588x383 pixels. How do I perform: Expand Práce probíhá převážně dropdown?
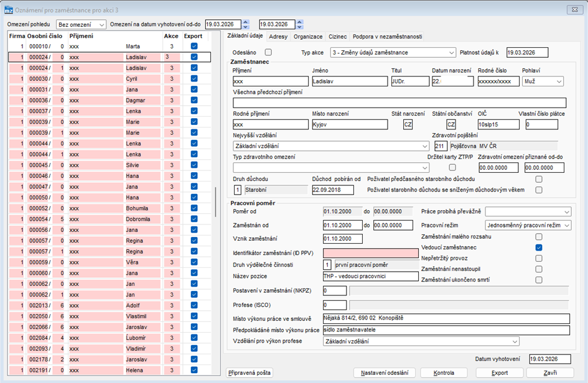coord(528,212)
